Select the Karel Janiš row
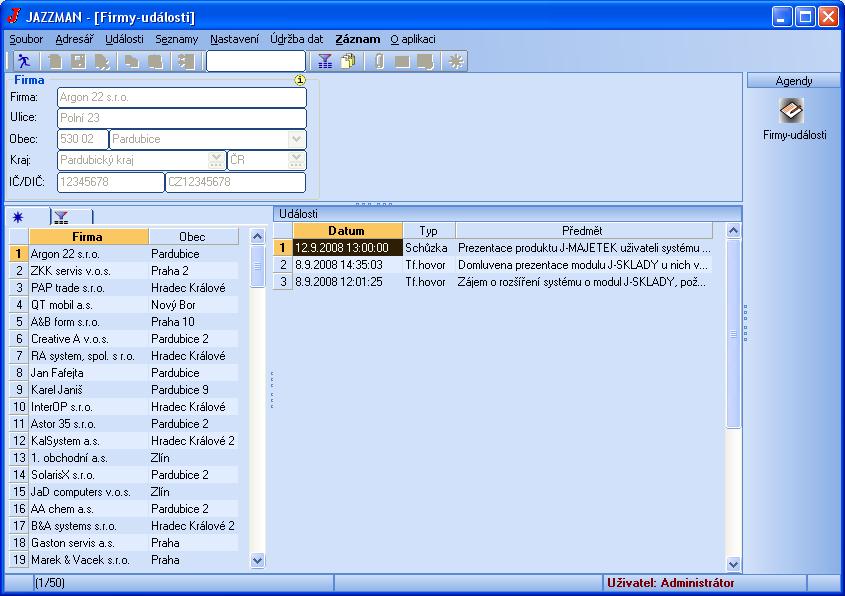Screen dimensions: 845x596 coord(124,390)
